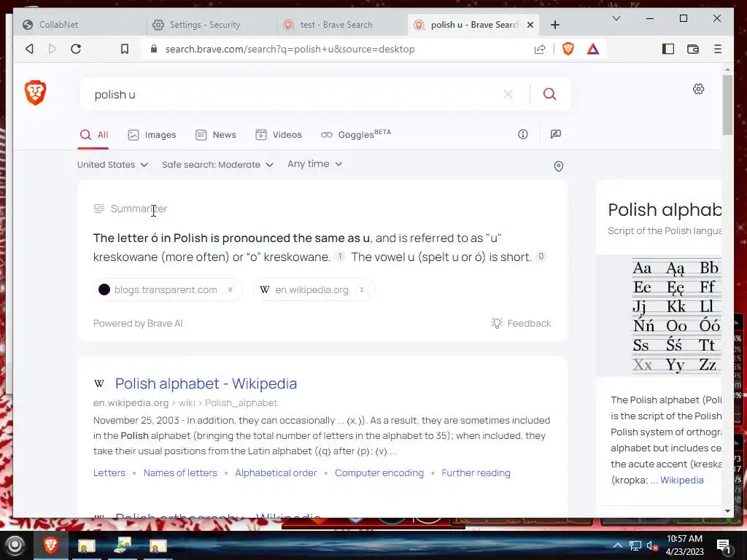Click the Wikipedia link in info panel
This screenshot has width=747, height=560.
[682, 480]
